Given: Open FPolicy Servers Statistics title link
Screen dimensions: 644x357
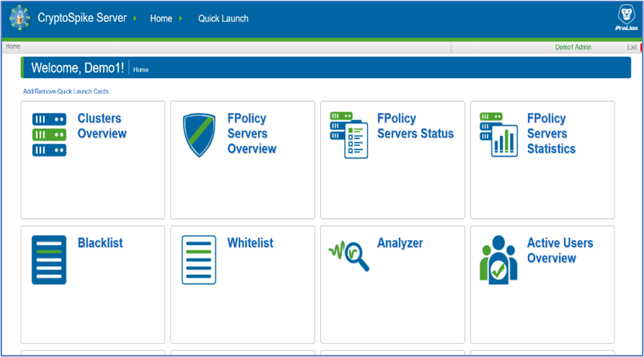Looking at the screenshot, I should click(x=551, y=133).
